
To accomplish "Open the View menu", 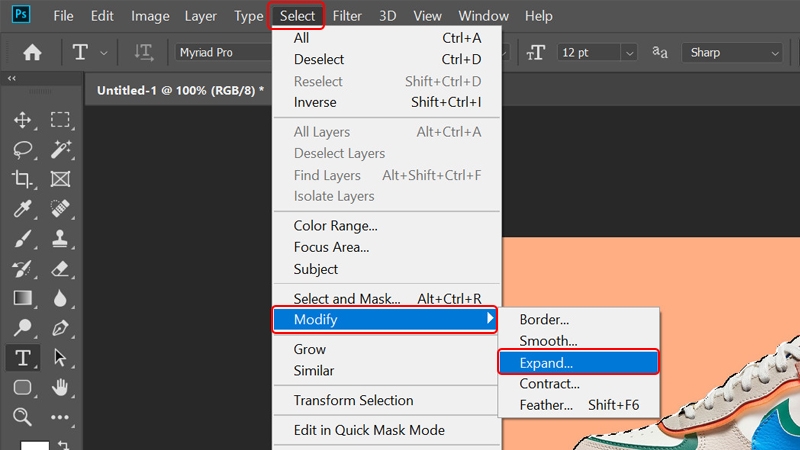I will tap(427, 16).
